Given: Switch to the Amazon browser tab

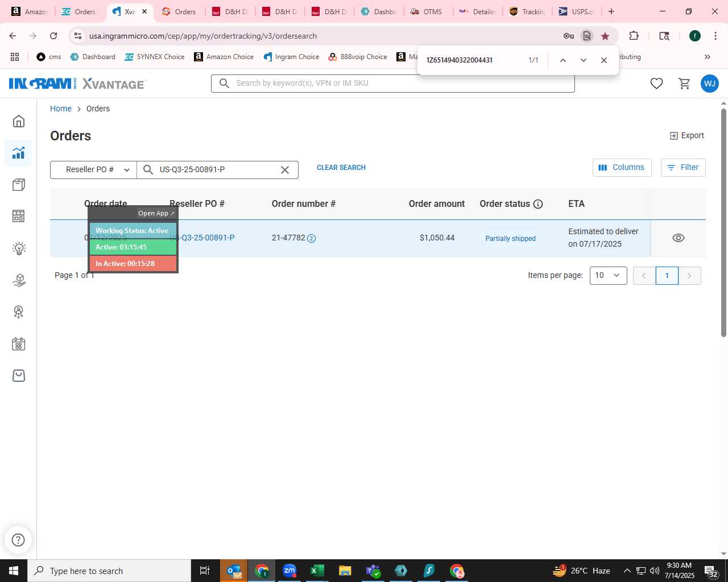Looking at the screenshot, I should click(x=30, y=11).
